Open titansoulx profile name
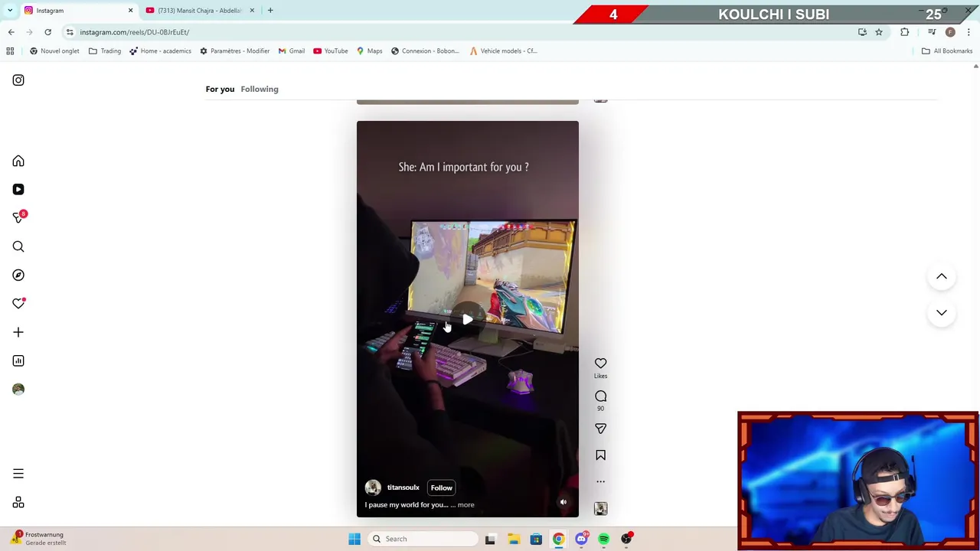 pos(403,487)
